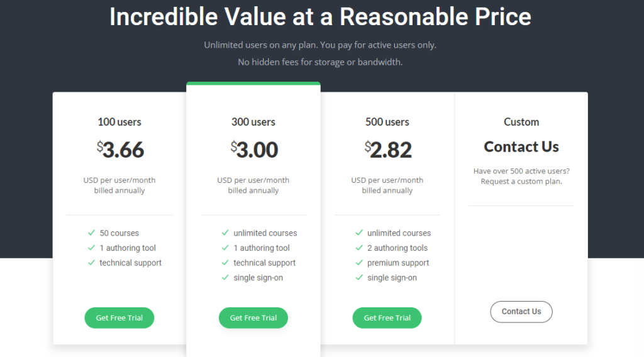The width and height of the screenshot is (644, 357).
Task: Click the Custom plan title
Action: [x=521, y=122]
